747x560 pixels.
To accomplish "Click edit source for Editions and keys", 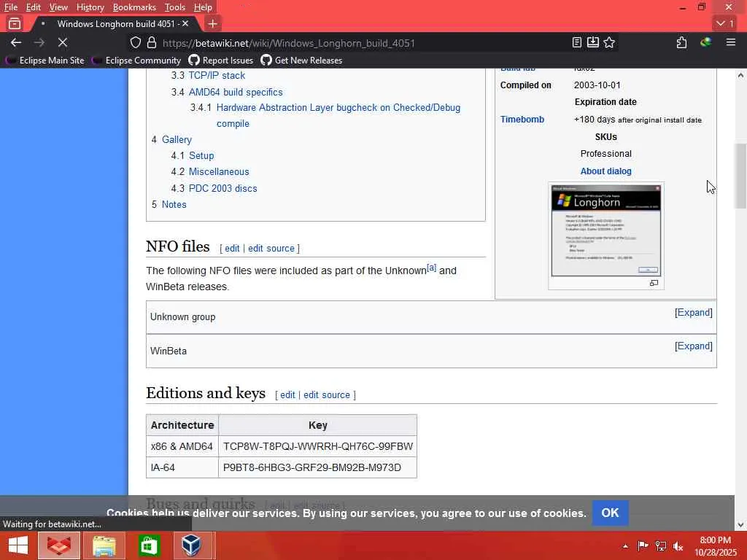I will pyautogui.click(x=327, y=394).
